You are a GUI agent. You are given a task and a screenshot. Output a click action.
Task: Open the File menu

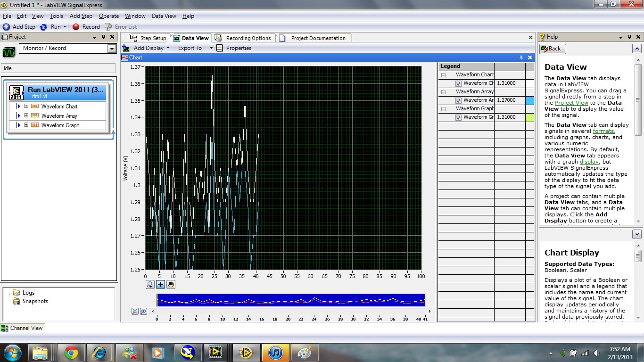pyautogui.click(x=7, y=16)
